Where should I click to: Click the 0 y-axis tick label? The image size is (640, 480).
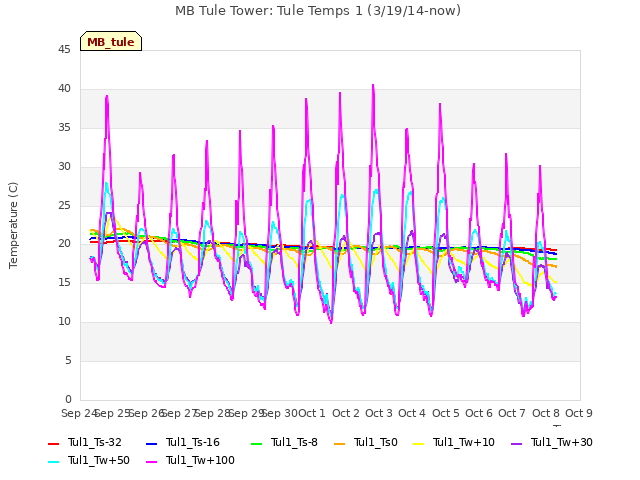(x=68, y=400)
